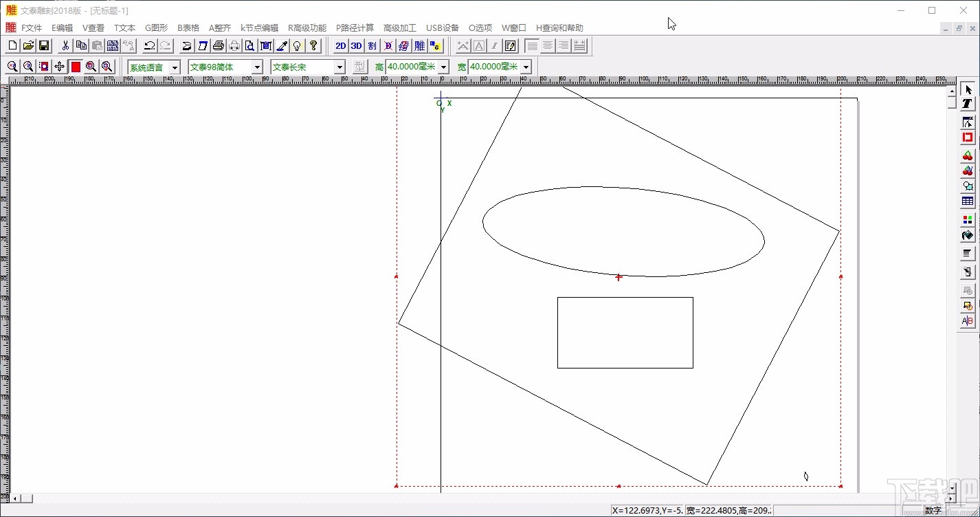Open the USB设备 menu
Image resolution: width=980 pixels, height=517 pixels.
443,28
